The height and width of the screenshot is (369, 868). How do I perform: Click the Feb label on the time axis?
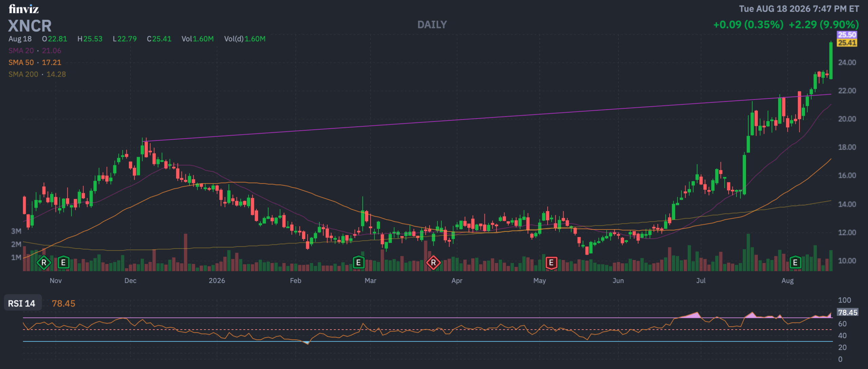coord(296,281)
